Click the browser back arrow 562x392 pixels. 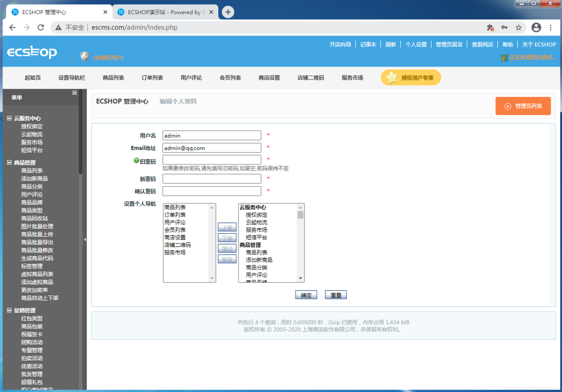(x=12, y=27)
